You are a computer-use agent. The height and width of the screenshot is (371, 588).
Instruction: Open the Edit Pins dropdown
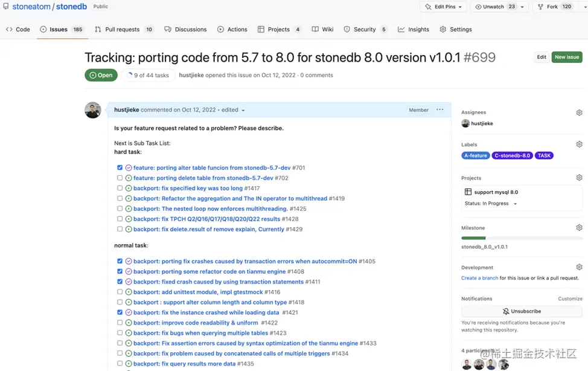[x=443, y=7]
